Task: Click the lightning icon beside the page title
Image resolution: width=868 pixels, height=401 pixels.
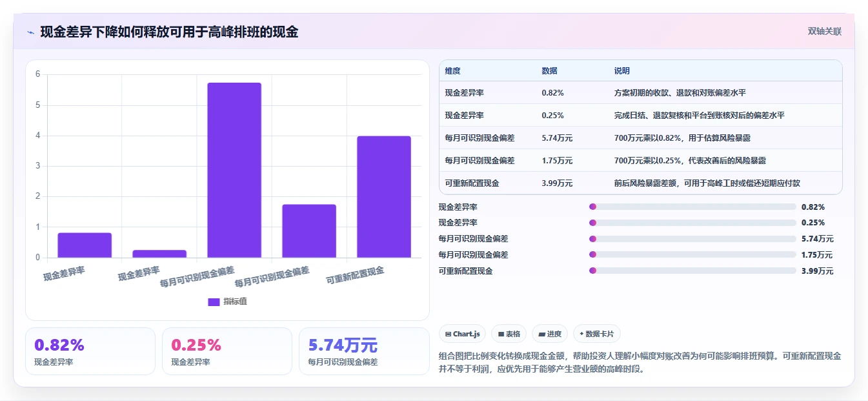Action: click(x=31, y=32)
